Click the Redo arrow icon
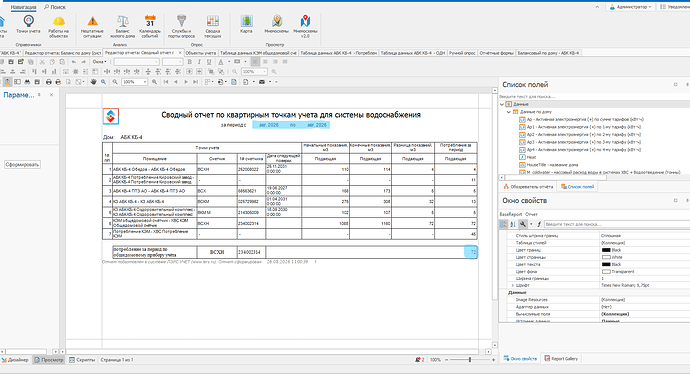The height and width of the screenshot is (374, 690). pos(84,62)
